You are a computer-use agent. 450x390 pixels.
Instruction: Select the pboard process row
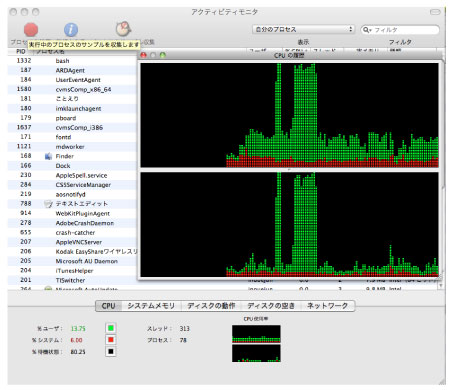pos(72,118)
